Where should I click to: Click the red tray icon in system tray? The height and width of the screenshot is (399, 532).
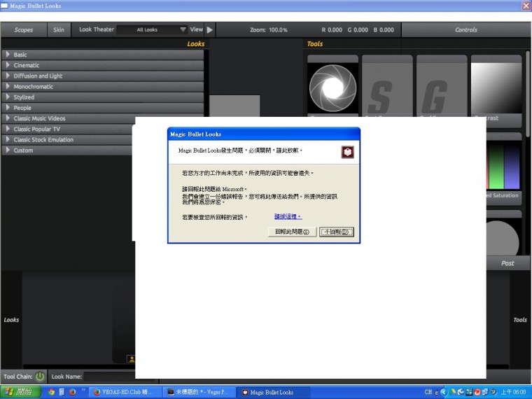click(477, 393)
